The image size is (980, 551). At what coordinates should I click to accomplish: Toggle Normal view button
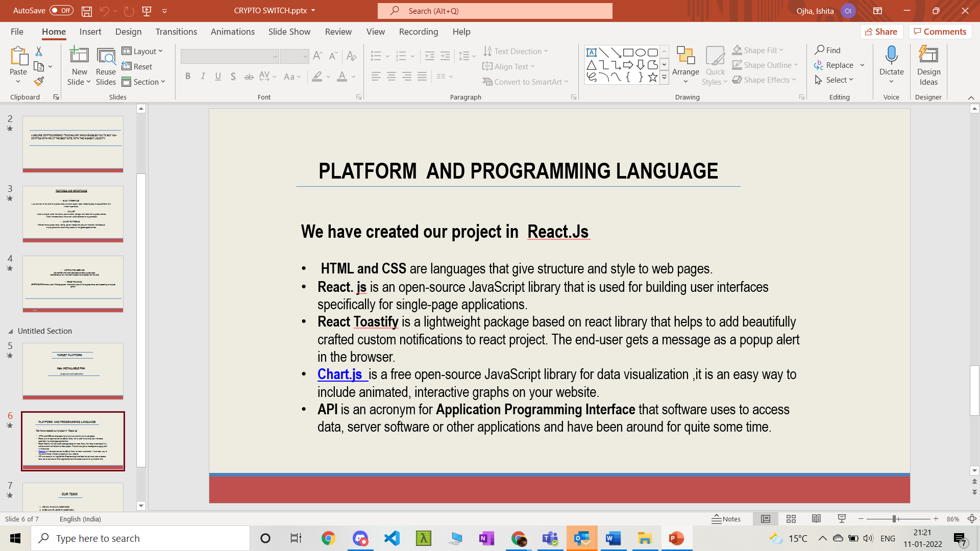[765, 519]
